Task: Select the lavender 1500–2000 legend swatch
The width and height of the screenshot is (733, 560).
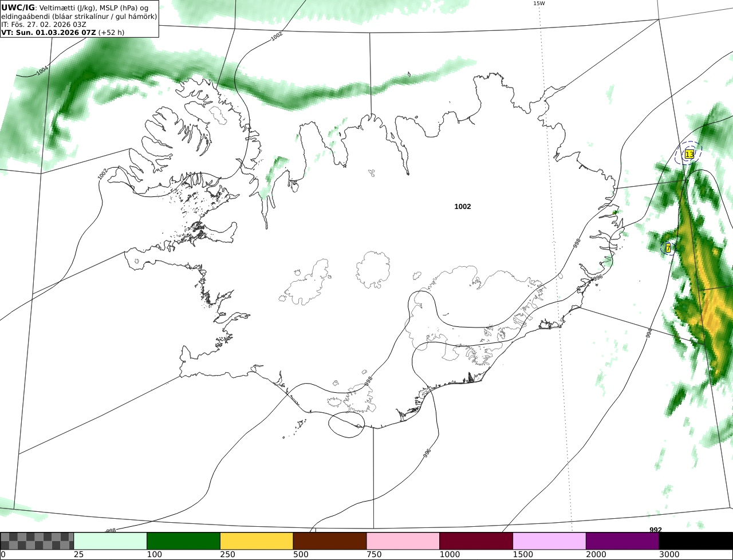Action: 550,541
